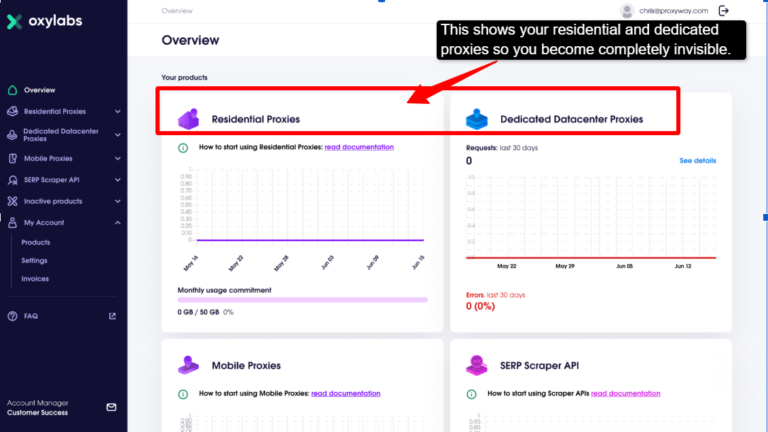Click the SERP Scraper API card icon

pos(477,365)
